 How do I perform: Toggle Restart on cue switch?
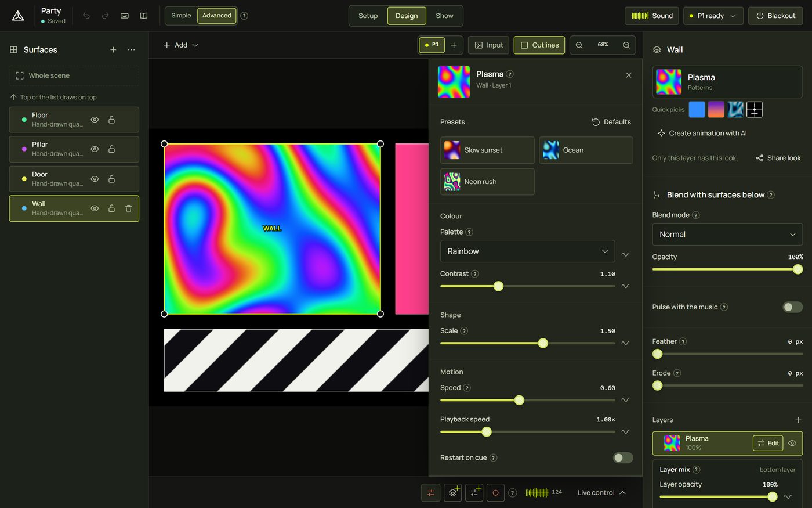click(x=623, y=458)
